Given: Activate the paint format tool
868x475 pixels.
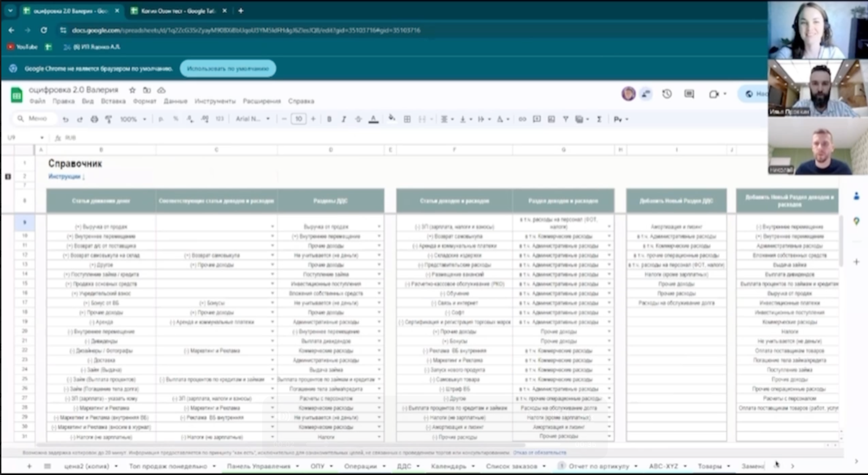Looking at the screenshot, I should (x=109, y=119).
